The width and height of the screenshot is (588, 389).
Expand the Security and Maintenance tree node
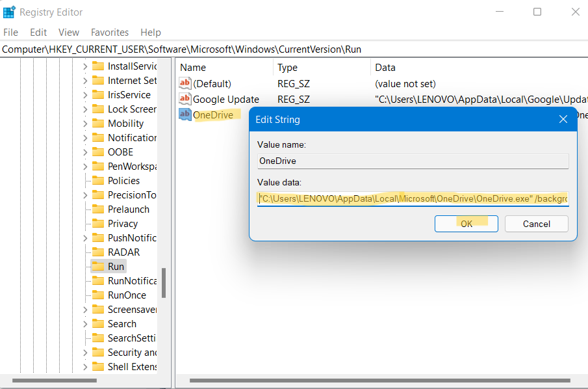pyautogui.click(x=85, y=353)
